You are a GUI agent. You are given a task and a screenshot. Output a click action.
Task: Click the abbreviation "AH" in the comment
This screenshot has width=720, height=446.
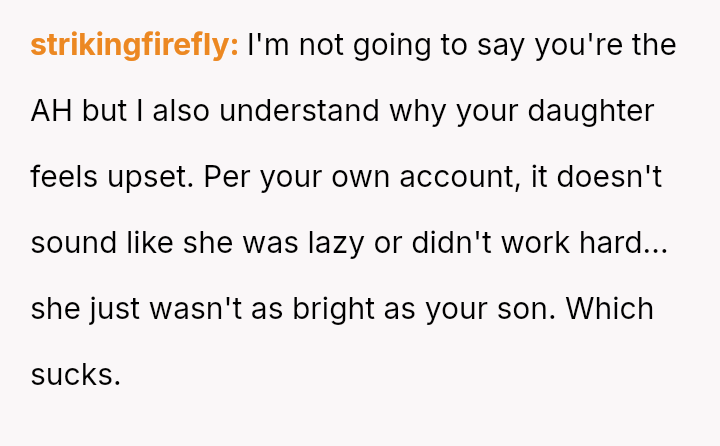(x=53, y=111)
